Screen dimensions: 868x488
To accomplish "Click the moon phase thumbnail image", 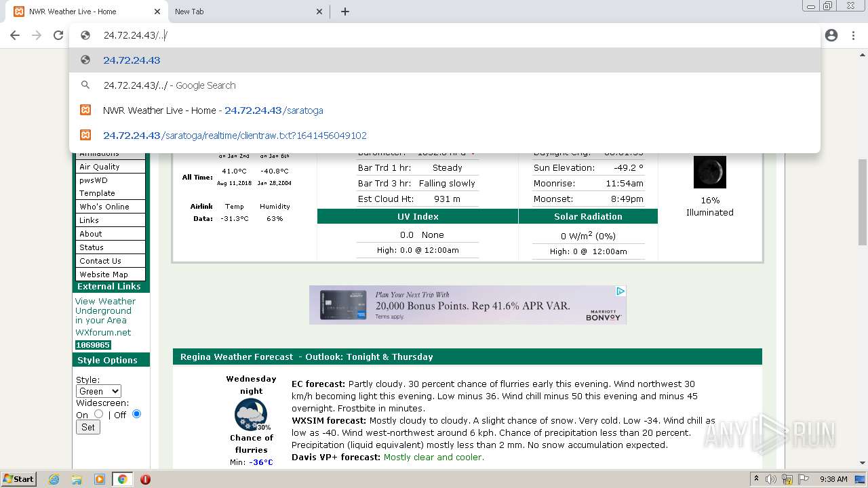I will pyautogui.click(x=709, y=172).
